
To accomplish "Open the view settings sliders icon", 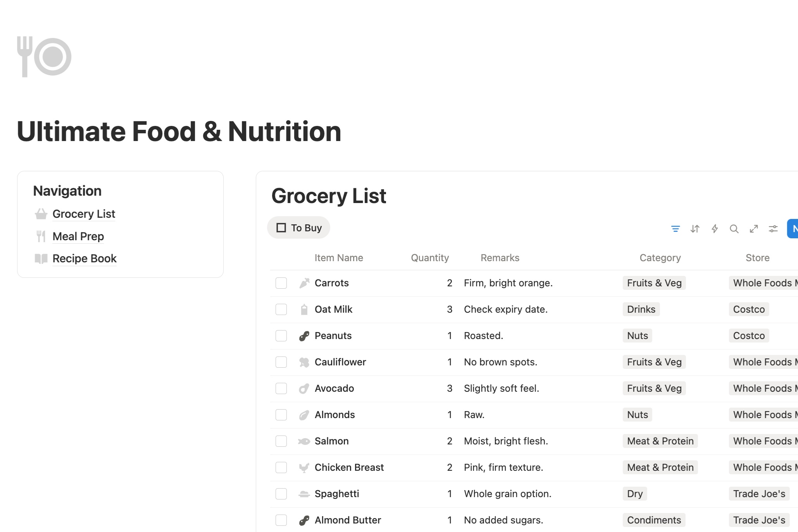I will [x=773, y=229].
